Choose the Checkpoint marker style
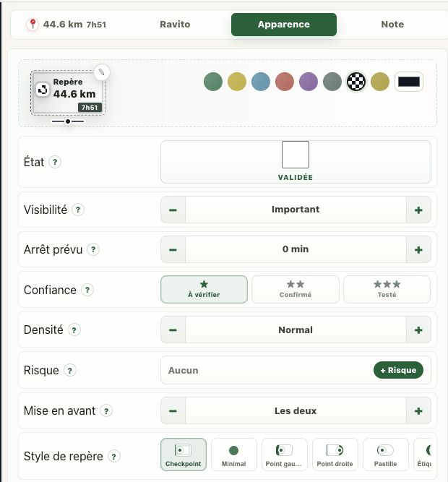 point(184,455)
